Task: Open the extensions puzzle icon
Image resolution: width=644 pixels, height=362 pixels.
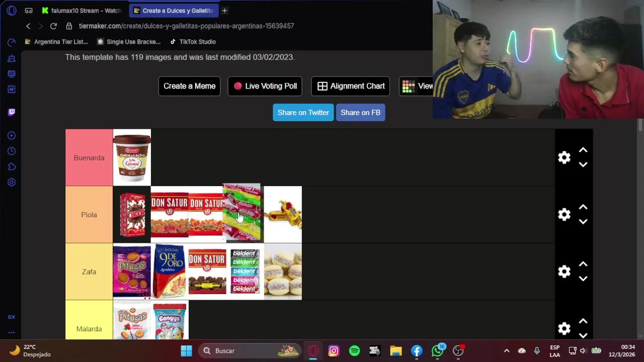Action: click(12, 167)
